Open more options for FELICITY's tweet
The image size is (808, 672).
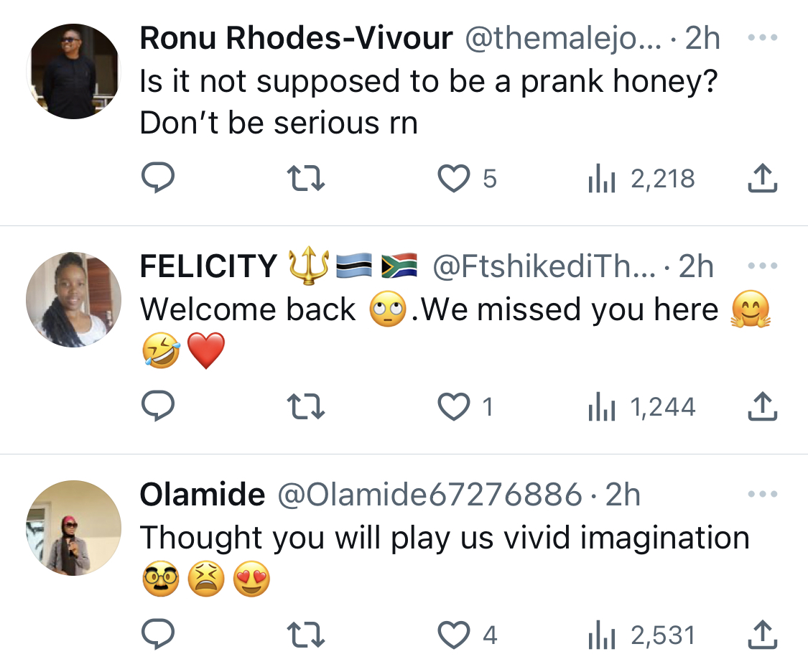(763, 266)
